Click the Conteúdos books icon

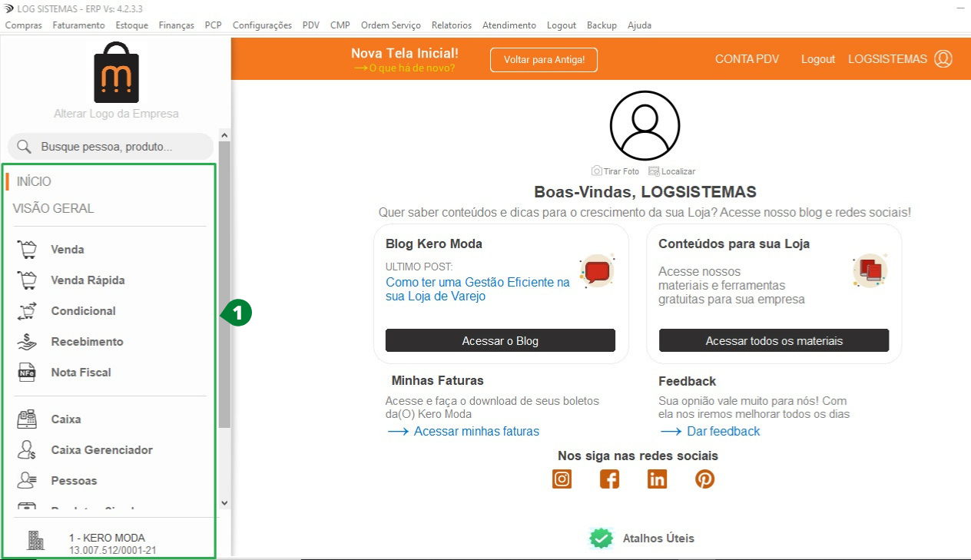870,271
